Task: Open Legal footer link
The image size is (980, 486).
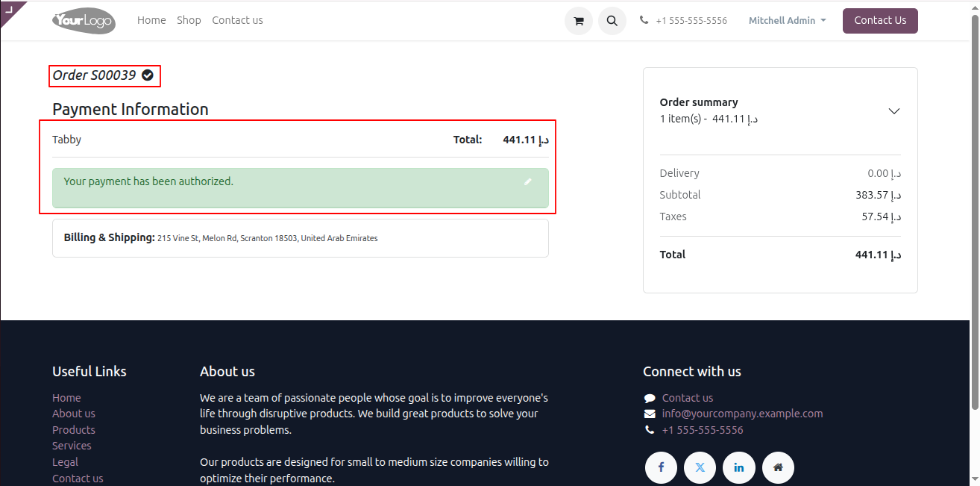Action: [x=65, y=462]
